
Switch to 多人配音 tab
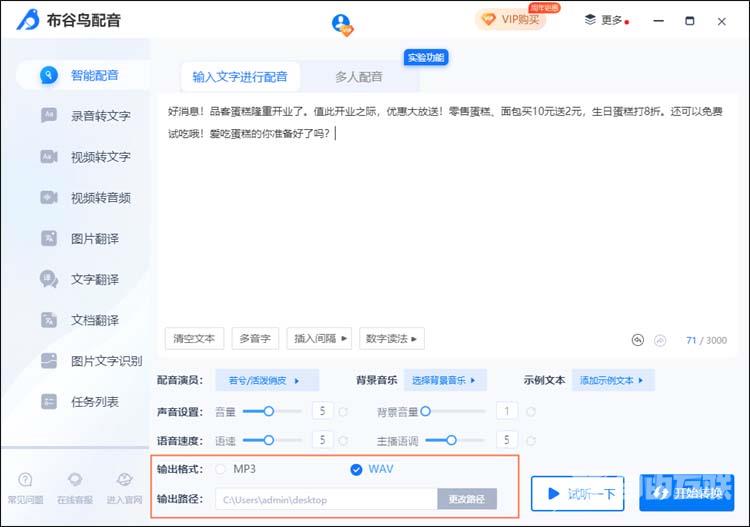point(359,77)
